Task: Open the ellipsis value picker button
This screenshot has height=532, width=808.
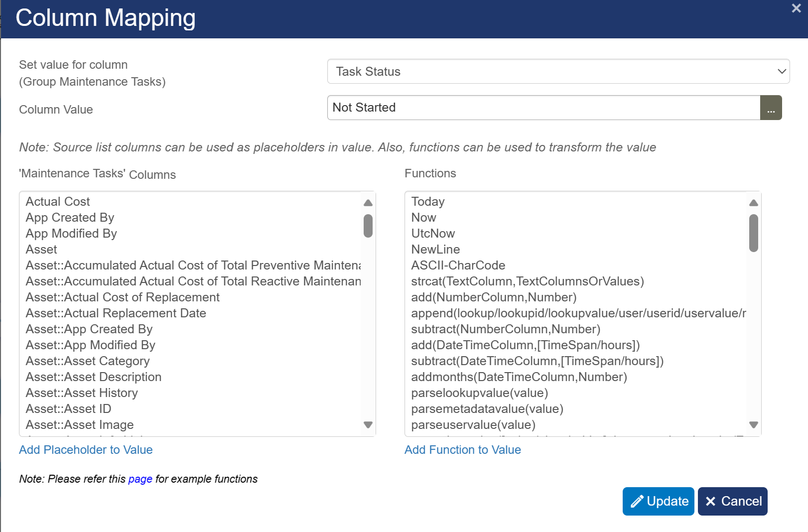Action: [x=771, y=108]
